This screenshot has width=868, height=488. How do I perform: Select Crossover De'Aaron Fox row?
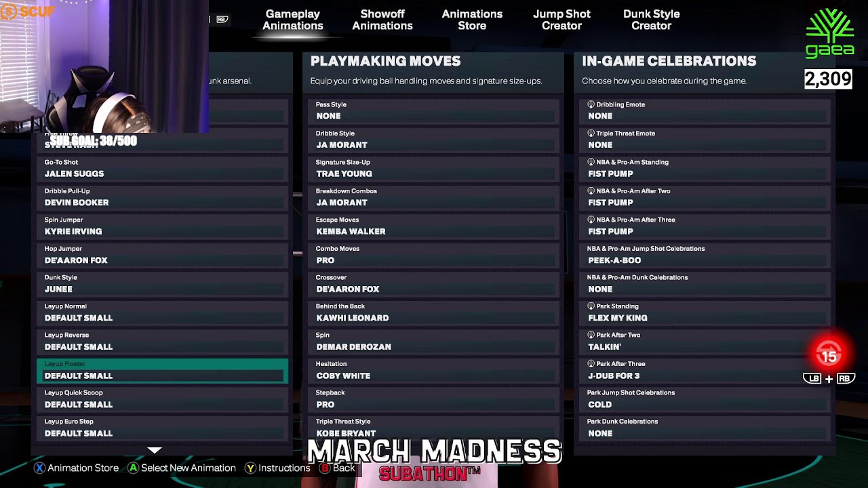tap(434, 284)
